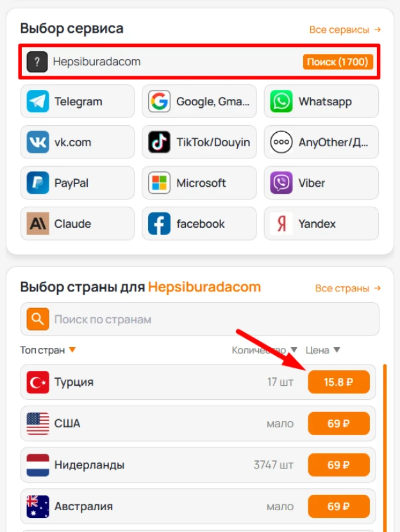The width and height of the screenshot is (400, 532).
Task: Buy Turkey number for 15.8 ₽
Action: pyautogui.click(x=338, y=382)
